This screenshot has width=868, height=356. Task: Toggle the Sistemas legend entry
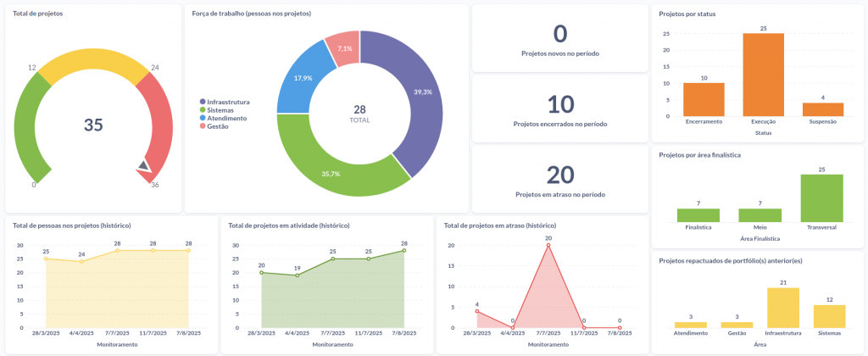(x=216, y=110)
